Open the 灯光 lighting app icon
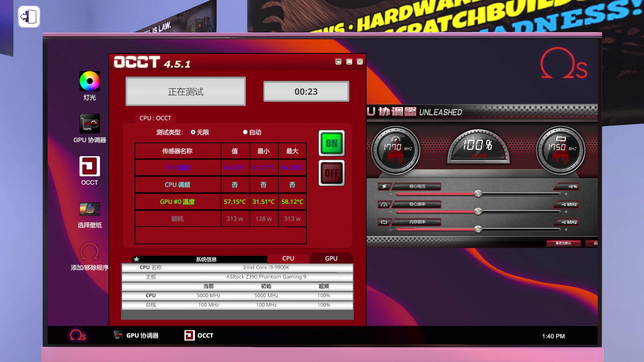Image resolution: width=644 pixels, height=362 pixels. [x=90, y=81]
